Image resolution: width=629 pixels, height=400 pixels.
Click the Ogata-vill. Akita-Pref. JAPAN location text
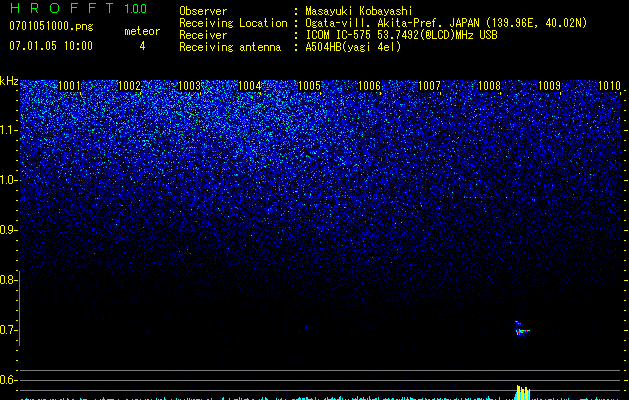pos(446,23)
